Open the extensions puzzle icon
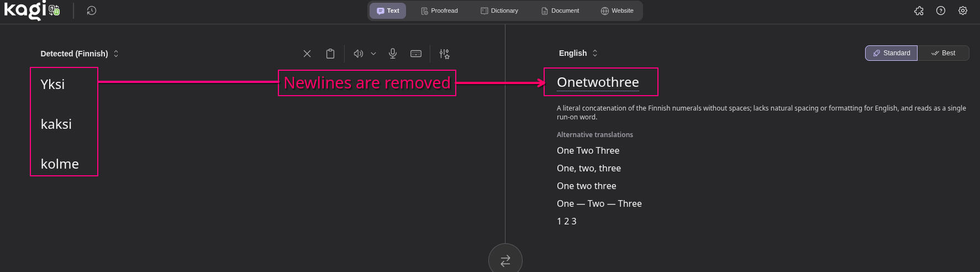980x272 pixels. [x=919, y=11]
